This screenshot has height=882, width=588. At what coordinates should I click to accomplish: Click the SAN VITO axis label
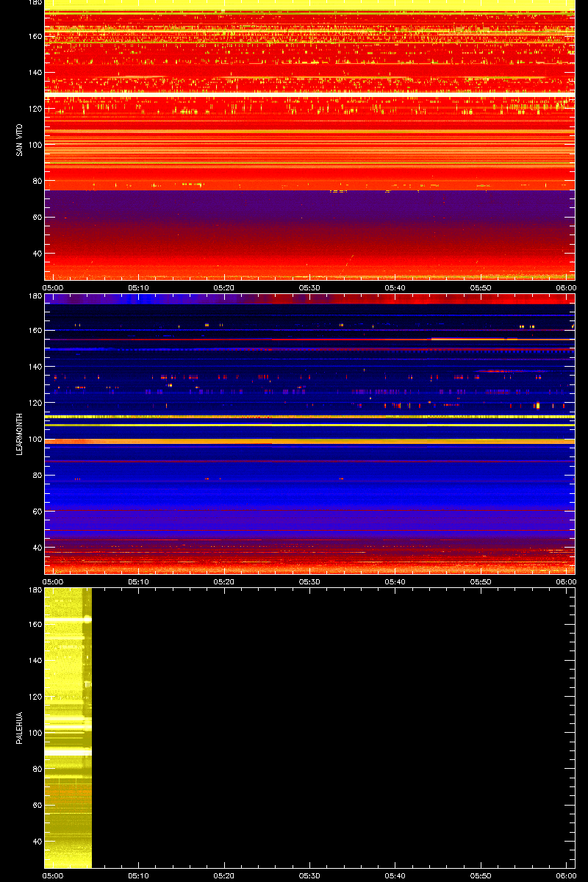click(x=19, y=140)
